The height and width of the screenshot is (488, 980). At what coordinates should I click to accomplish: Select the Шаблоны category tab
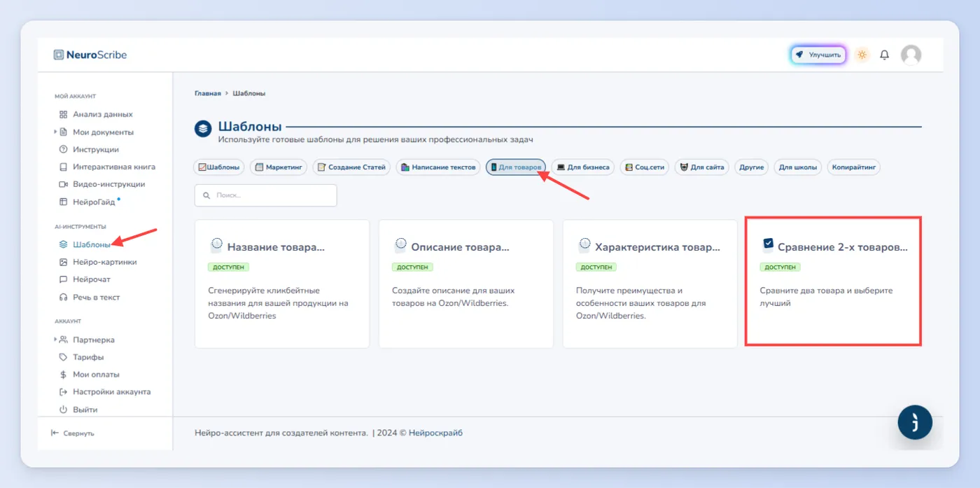[219, 167]
